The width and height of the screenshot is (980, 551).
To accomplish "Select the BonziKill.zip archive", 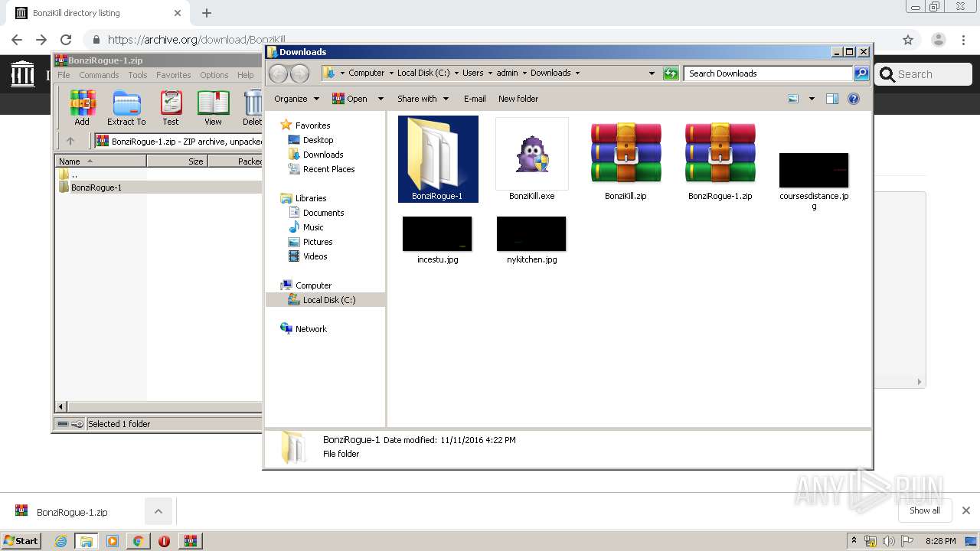I will click(x=626, y=159).
